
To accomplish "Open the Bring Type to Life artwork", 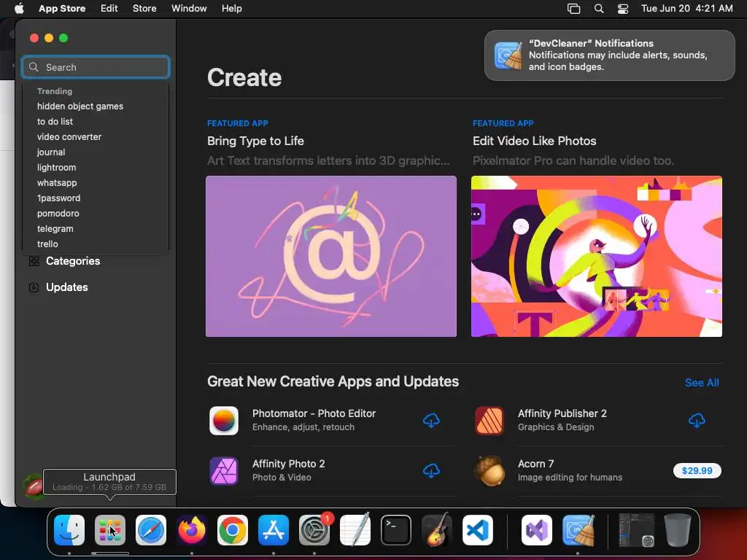I will pos(331,256).
